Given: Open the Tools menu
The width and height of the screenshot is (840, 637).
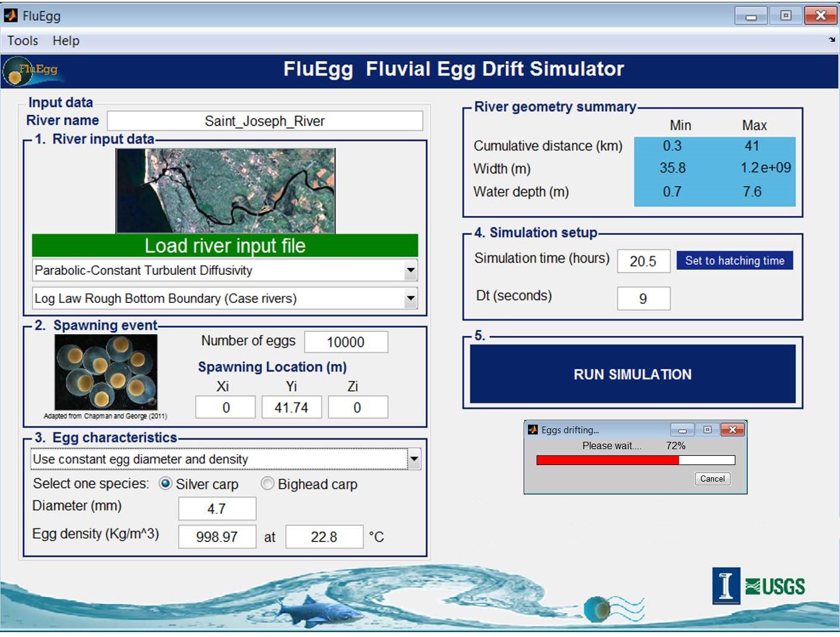Looking at the screenshot, I should pyautogui.click(x=21, y=40).
